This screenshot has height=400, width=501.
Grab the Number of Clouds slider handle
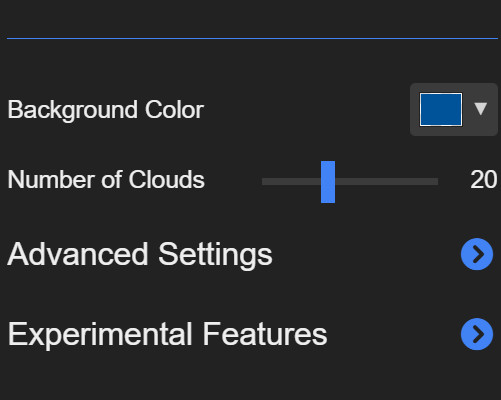tap(328, 182)
